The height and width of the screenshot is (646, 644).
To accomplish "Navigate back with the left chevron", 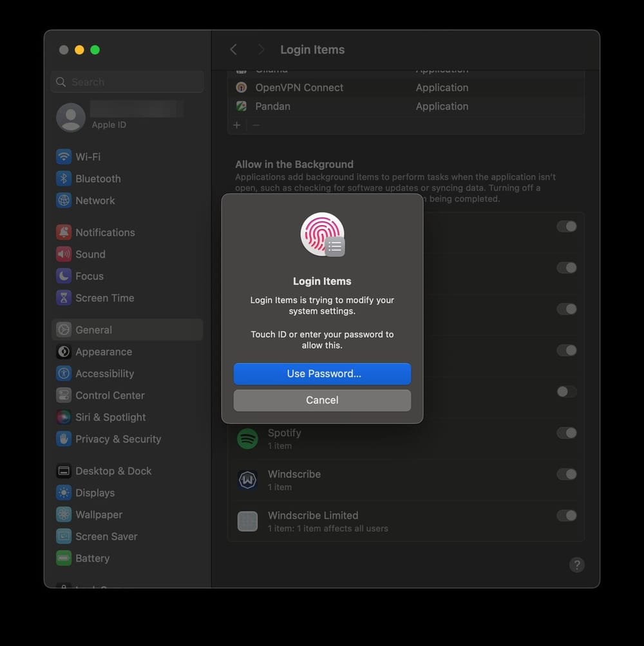I will [x=234, y=49].
